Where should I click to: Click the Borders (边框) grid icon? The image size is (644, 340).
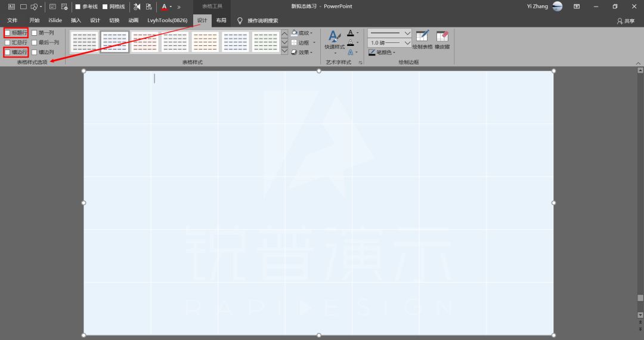coord(294,42)
